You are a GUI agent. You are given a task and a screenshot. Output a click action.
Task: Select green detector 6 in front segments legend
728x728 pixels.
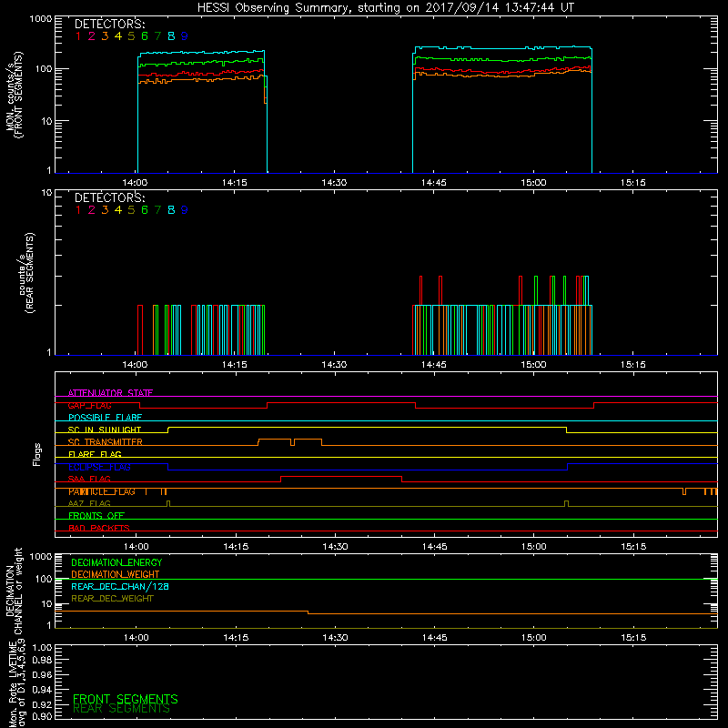pos(145,36)
